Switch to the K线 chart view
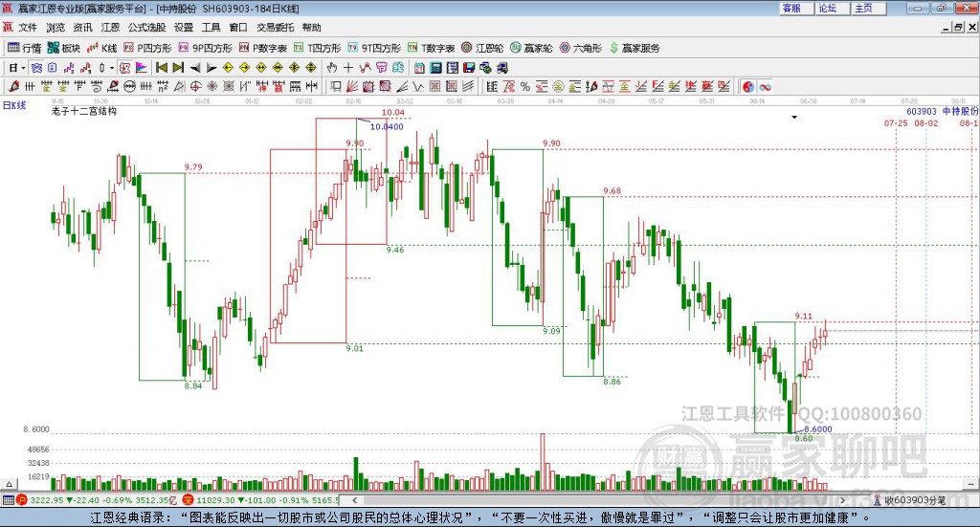 (101, 48)
